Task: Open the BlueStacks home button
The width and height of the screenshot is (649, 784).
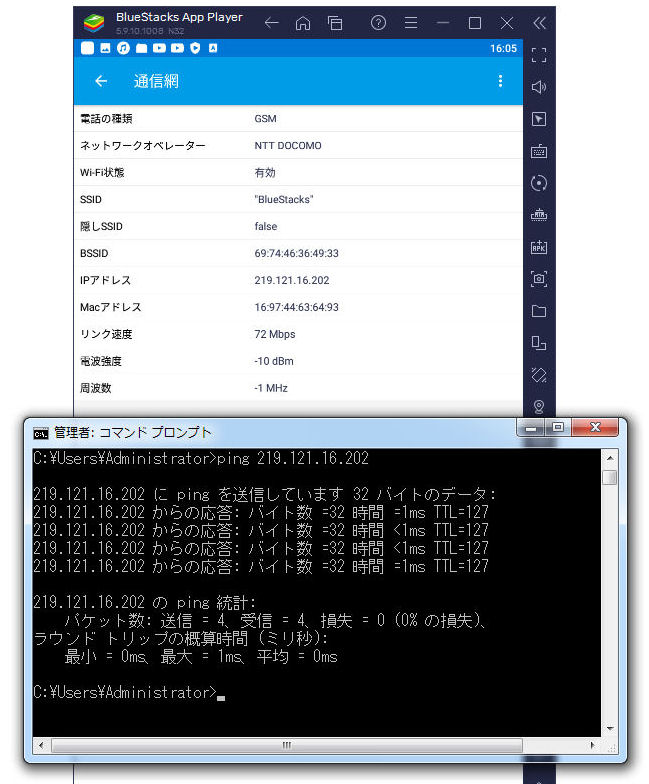Action: pyautogui.click(x=303, y=23)
